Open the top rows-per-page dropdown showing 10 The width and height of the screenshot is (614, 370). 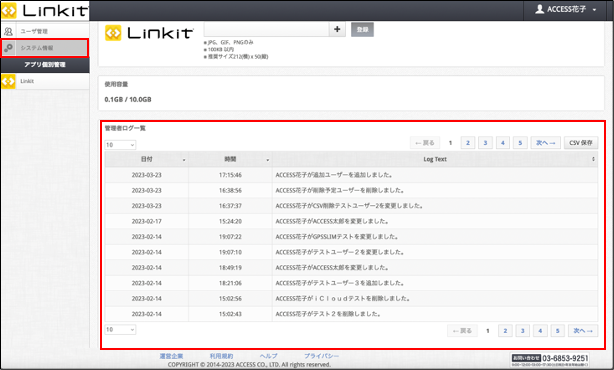[x=120, y=145]
